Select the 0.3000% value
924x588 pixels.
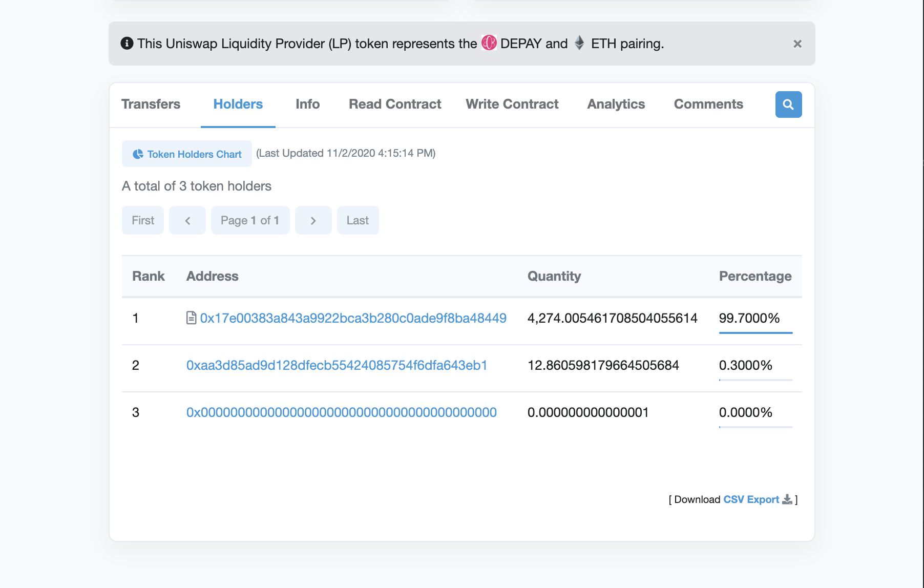pos(746,365)
